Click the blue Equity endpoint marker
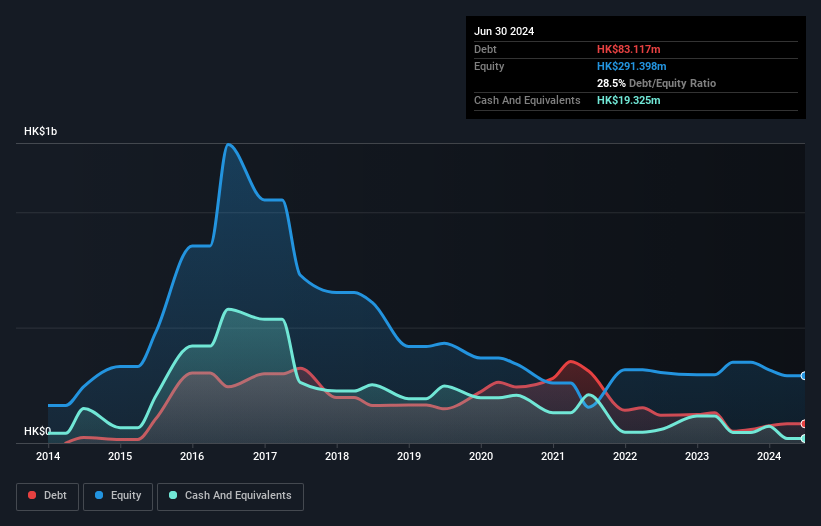Image resolution: width=821 pixels, height=526 pixels. pyautogui.click(x=804, y=376)
